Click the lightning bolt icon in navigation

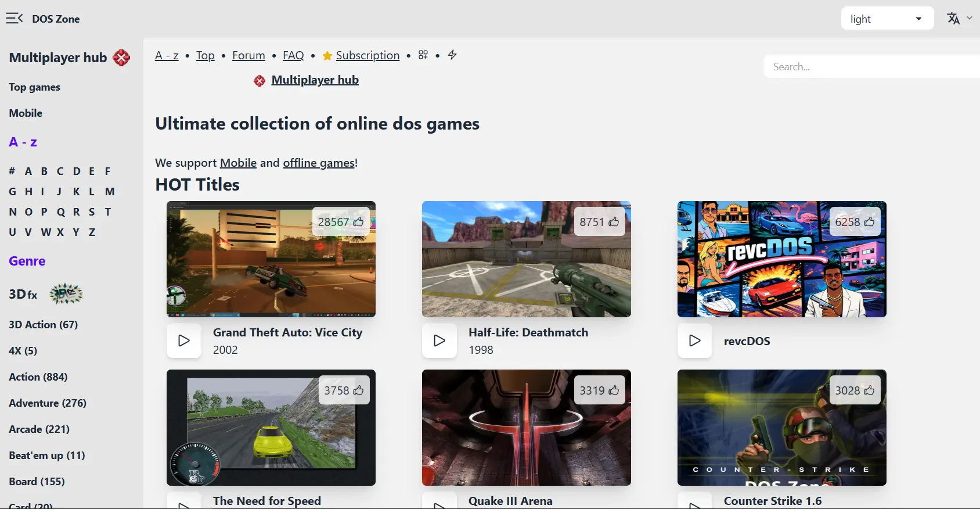click(452, 55)
